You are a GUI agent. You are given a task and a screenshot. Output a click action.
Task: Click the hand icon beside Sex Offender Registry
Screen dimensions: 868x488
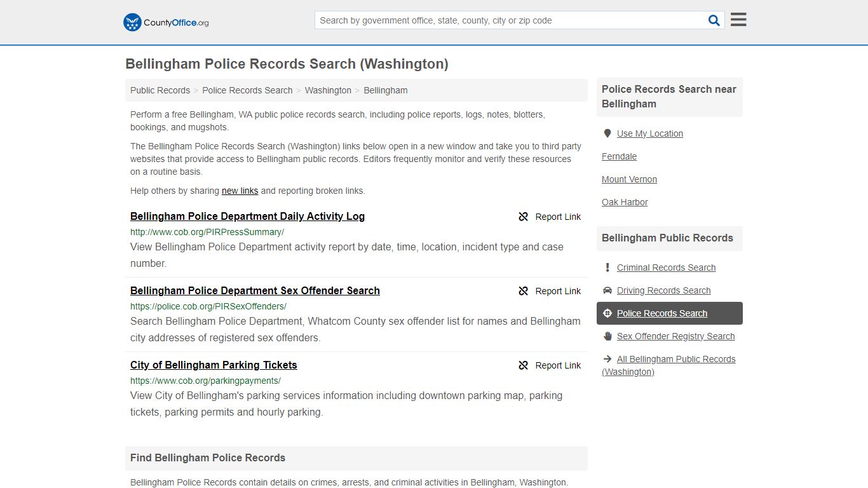(x=607, y=336)
